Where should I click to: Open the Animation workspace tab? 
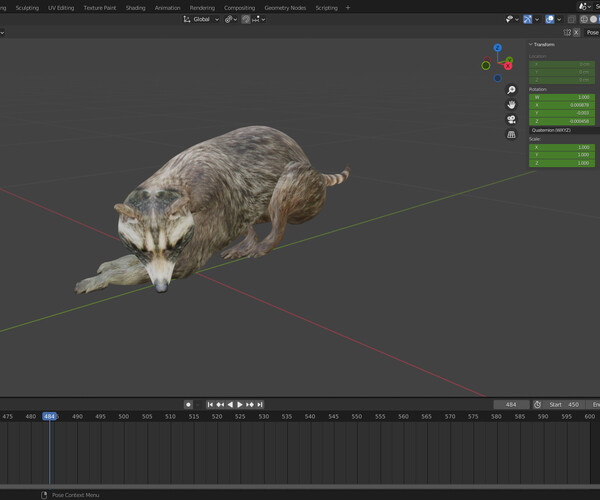coord(167,8)
